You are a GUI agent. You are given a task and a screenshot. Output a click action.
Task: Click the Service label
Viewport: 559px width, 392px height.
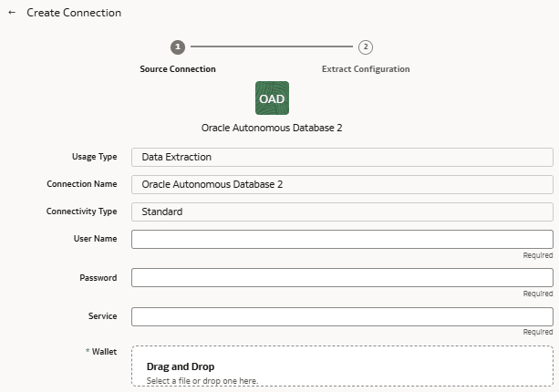[103, 315]
